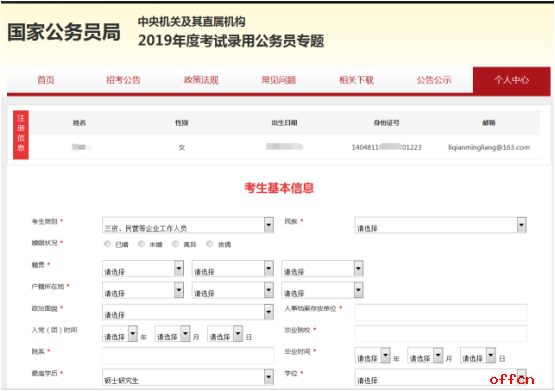
Task: Focus the 人事档案存放单位 text field
Action: click(441, 312)
